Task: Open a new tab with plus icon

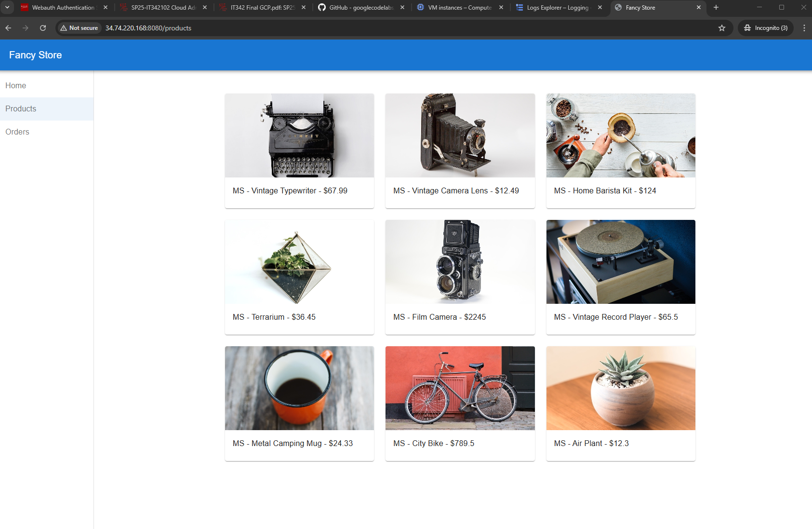Action: click(x=716, y=7)
